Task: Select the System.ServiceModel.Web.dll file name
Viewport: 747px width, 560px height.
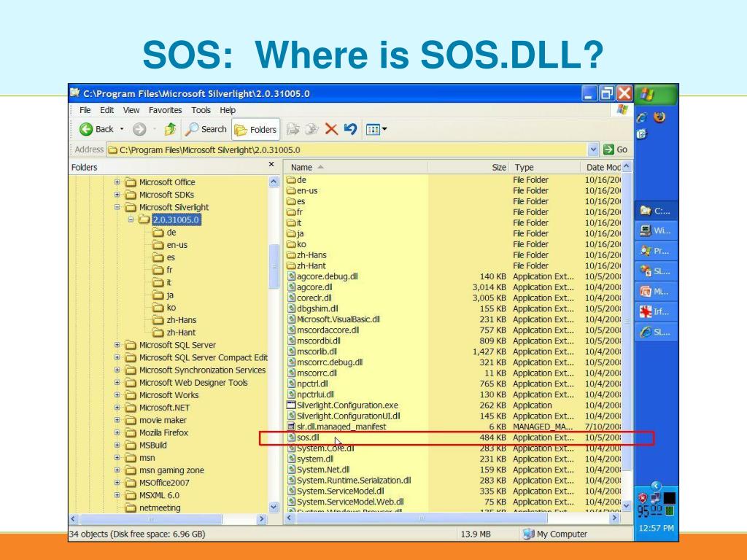Action: click(350, 502)
